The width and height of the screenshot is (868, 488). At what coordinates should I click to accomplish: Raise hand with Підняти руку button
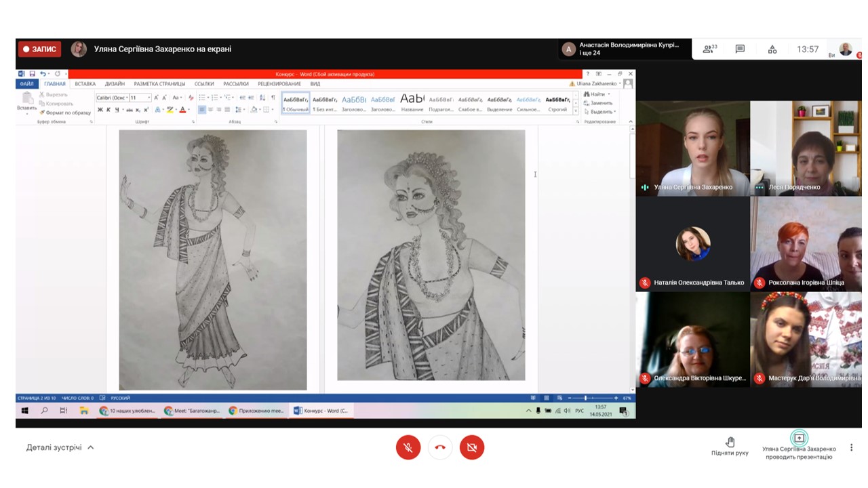(730, 445)
